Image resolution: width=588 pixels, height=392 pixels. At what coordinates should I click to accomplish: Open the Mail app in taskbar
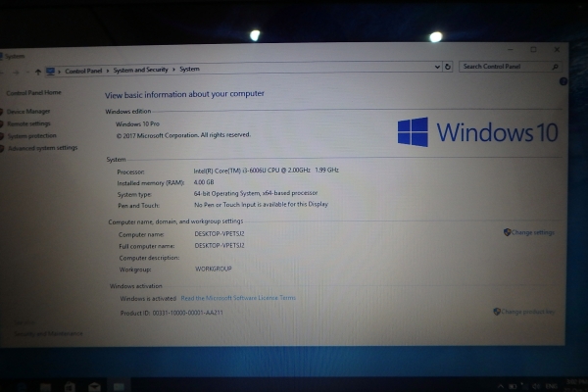tap(94, 386)
